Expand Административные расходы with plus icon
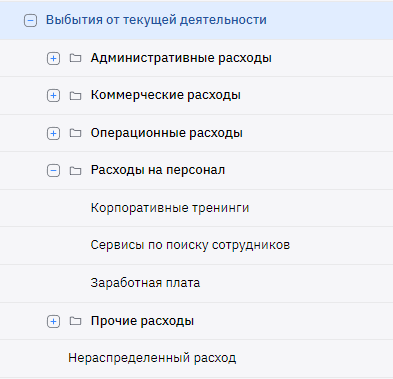Viewport: 393px width, 379px height. pos(53,58)
